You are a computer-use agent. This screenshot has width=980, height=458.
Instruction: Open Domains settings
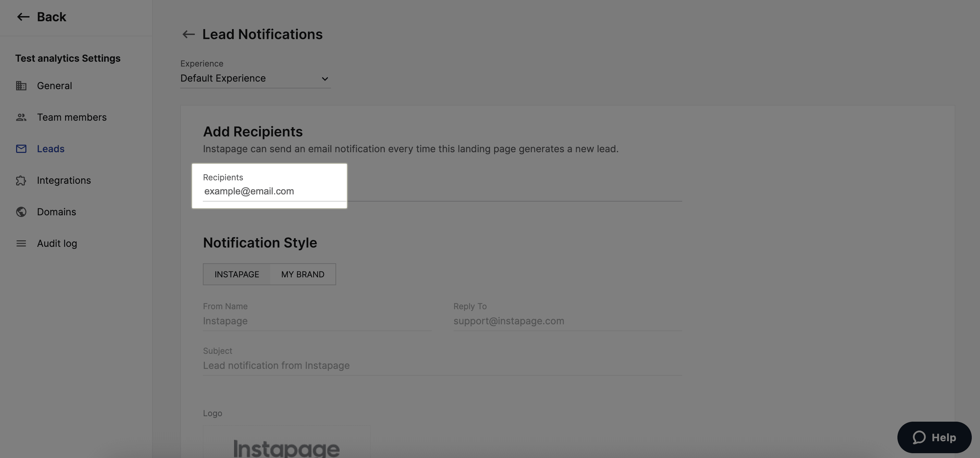pyautogui.click(x=56, y=212)
